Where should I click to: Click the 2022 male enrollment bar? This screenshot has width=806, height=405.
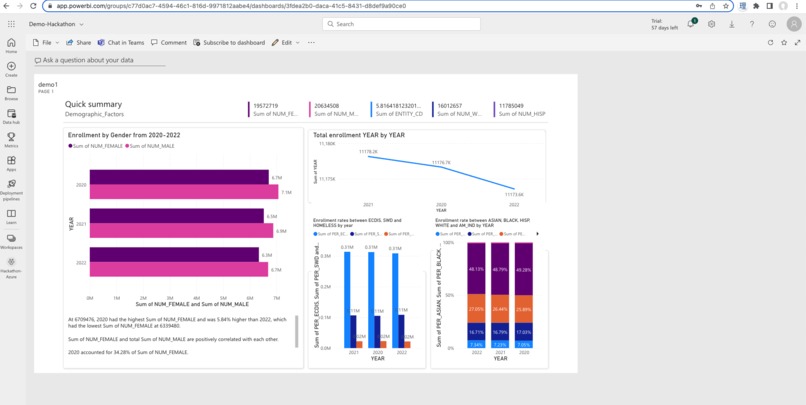coord(179,269)
